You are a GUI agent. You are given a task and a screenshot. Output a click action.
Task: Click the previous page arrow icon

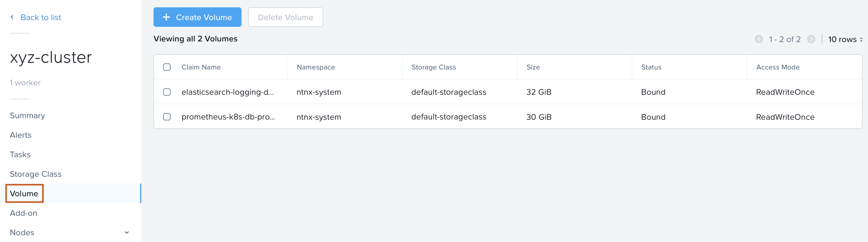click(x=758, y=39)
